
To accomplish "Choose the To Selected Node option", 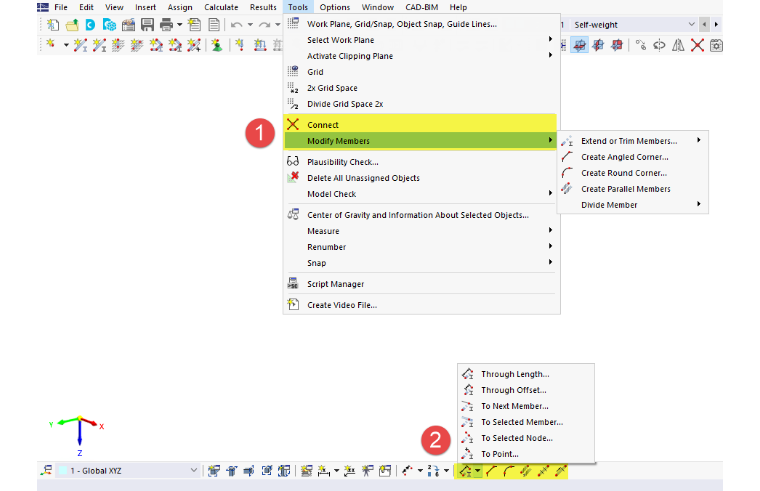I will point(525,438).
